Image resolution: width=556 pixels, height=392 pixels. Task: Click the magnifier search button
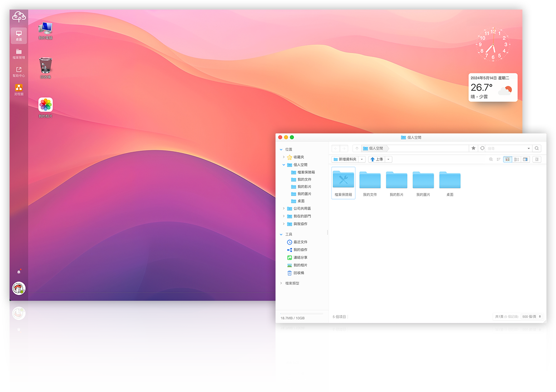[536, 148]
